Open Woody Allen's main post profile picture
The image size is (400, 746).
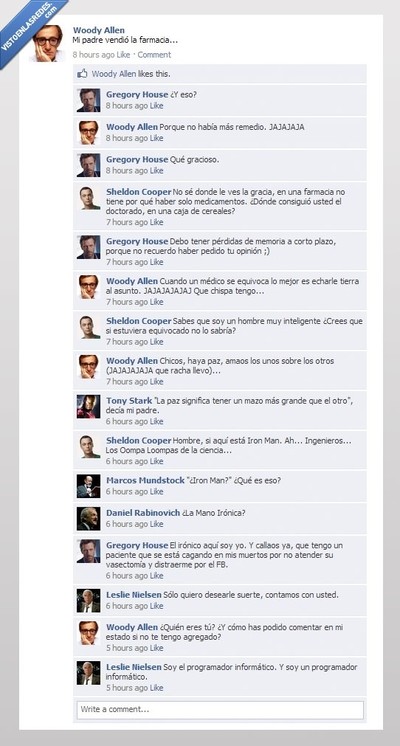point(48,43)
